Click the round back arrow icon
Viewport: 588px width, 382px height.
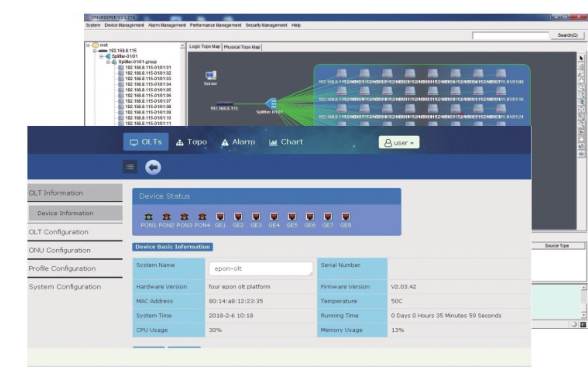pyautogui.click(x=153, y=167)
